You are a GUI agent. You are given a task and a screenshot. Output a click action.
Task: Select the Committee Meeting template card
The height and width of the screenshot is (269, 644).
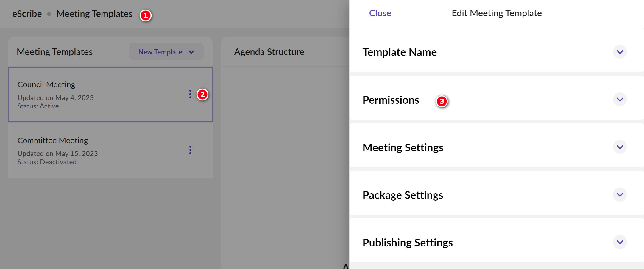pyautogui.click(x=89, y=150)
